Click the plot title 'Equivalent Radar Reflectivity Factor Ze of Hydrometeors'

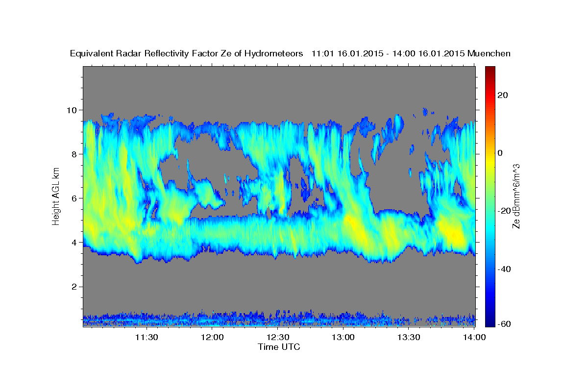(x=187, y=53)
